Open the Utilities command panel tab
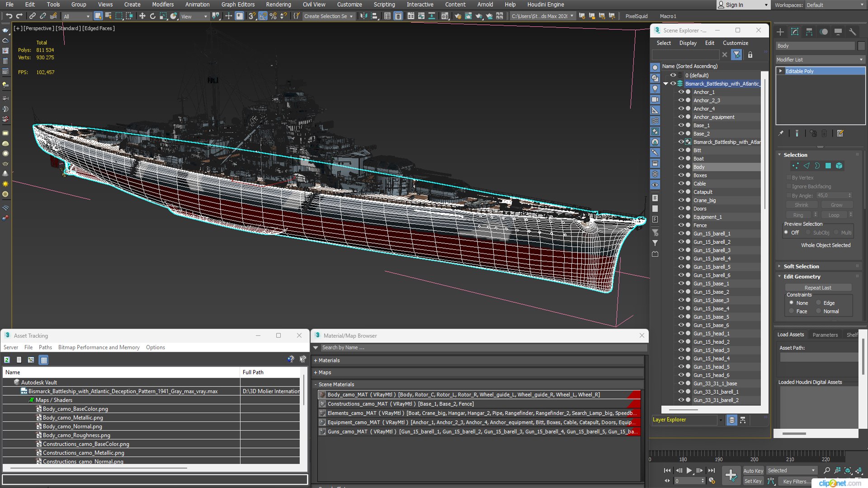Screen dimensions: 868x488 pos(853,32)
